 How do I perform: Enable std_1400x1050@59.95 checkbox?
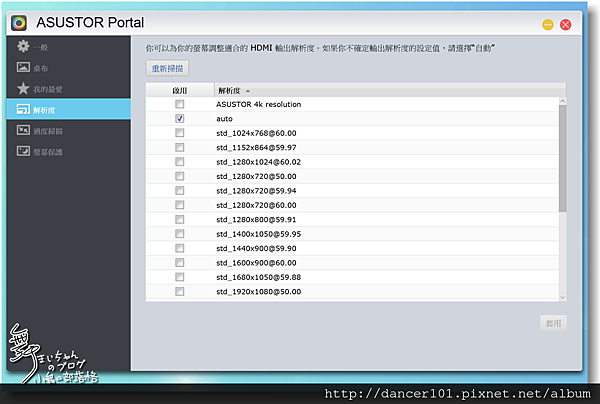coord(179,234)
